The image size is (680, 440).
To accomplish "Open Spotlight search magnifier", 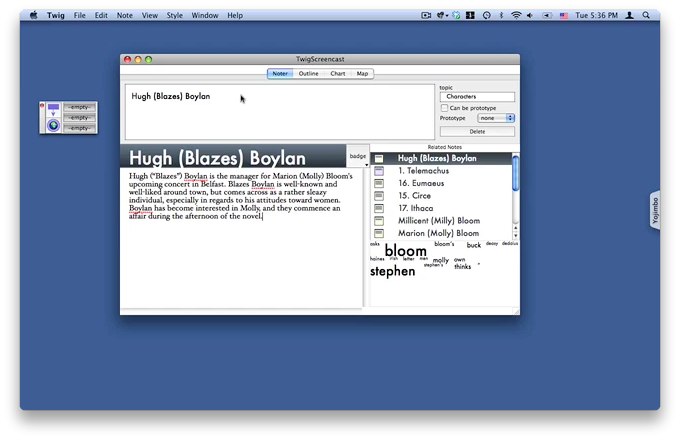I will tap(646, 15).
